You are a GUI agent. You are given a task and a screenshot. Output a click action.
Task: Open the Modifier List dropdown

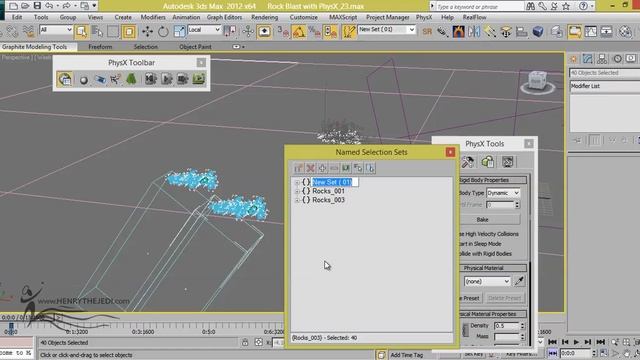604,86
